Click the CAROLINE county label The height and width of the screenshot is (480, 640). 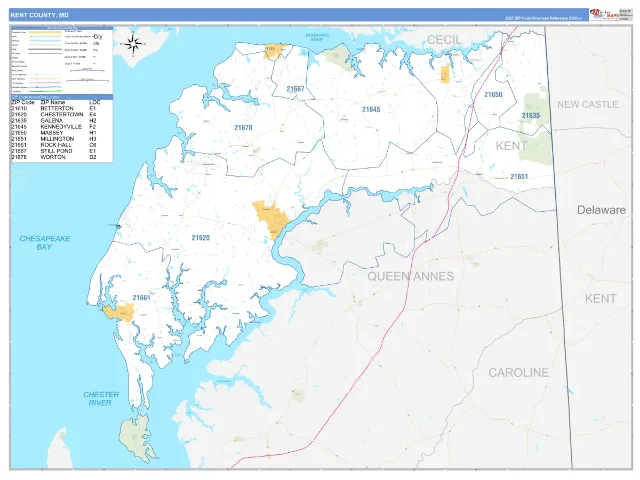[518, 373]
